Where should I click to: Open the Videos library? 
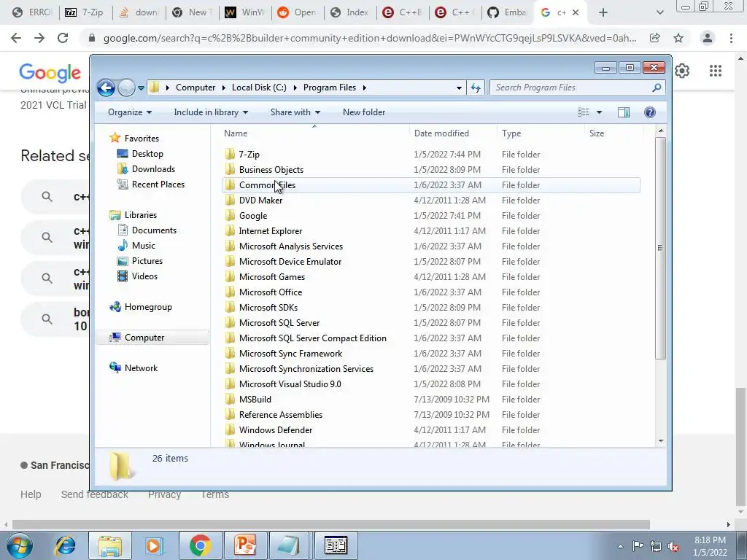(x=144, y=276)
